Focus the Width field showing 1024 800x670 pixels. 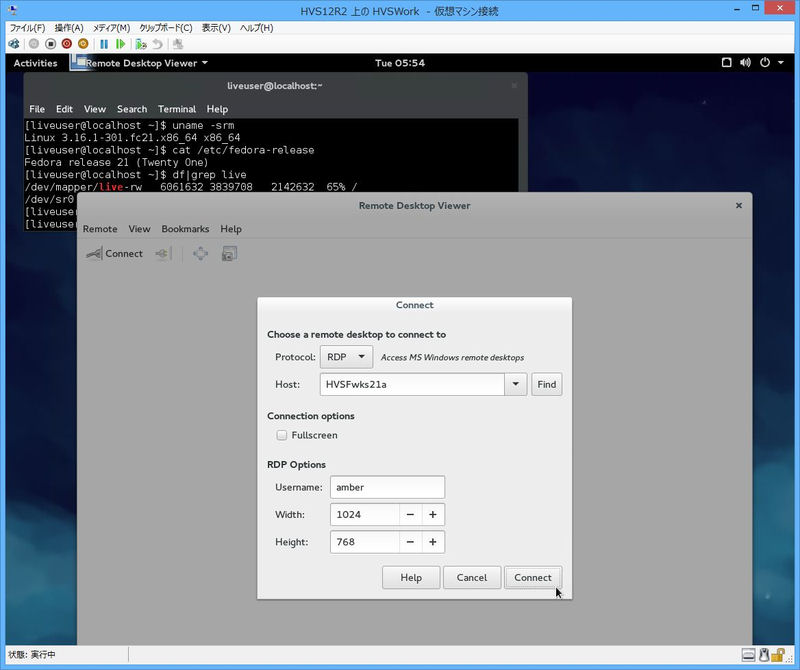(x=365, y=514)
